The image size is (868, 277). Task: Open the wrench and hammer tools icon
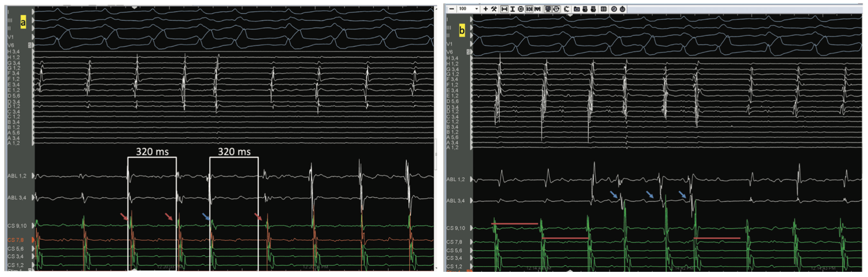coord(494,9)
